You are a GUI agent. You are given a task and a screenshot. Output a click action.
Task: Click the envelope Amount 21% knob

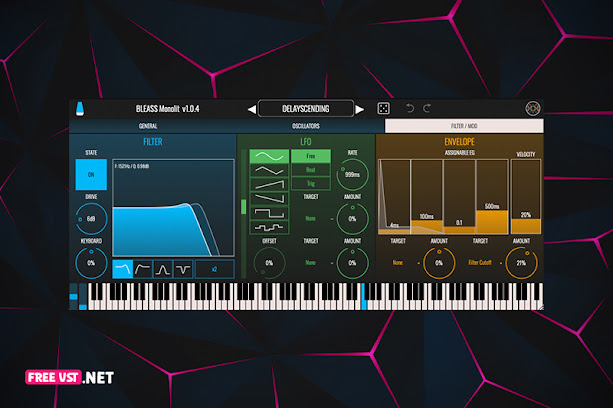[521, 263]
